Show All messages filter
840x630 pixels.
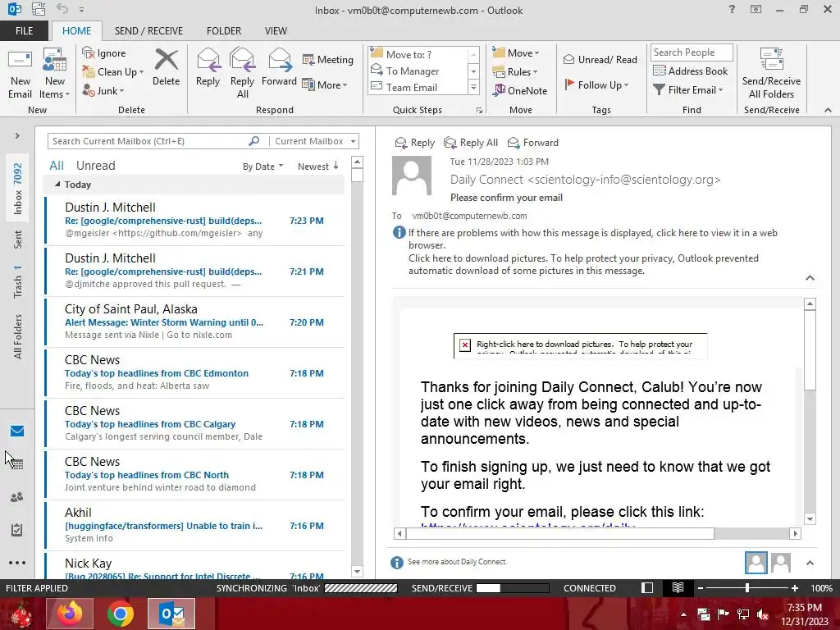[57, 166]
